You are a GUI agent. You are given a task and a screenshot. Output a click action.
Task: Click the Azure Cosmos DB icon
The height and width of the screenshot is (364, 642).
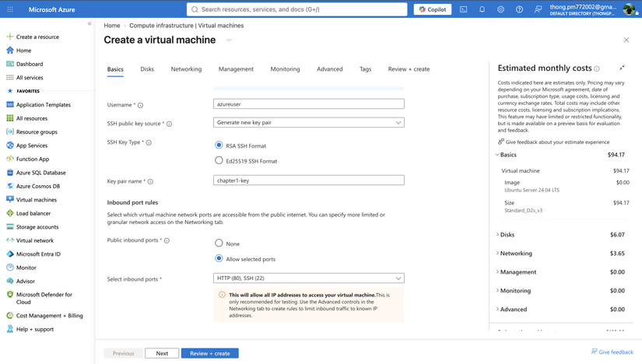point(10,186)
